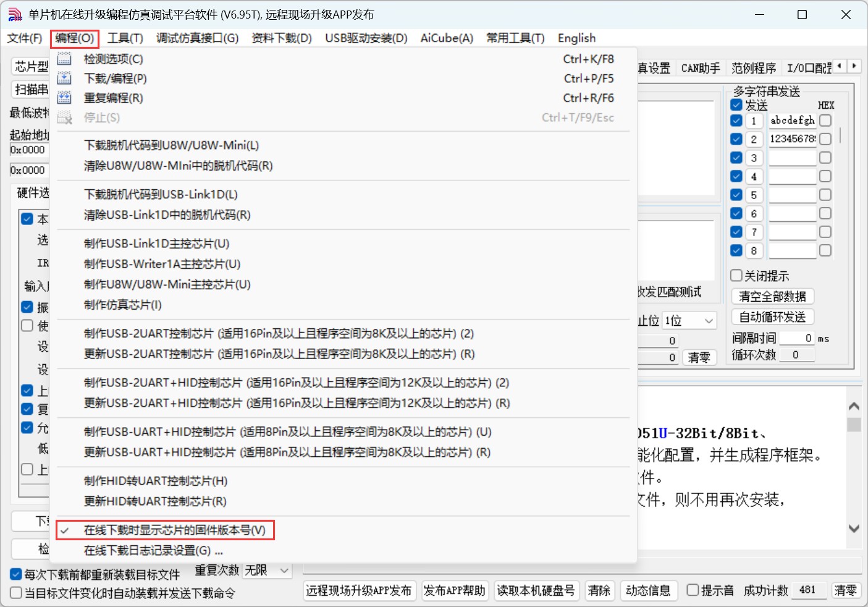Click the 成功计数 481 value field
Screen dimensions: 868x607
(x=809, y=590)
